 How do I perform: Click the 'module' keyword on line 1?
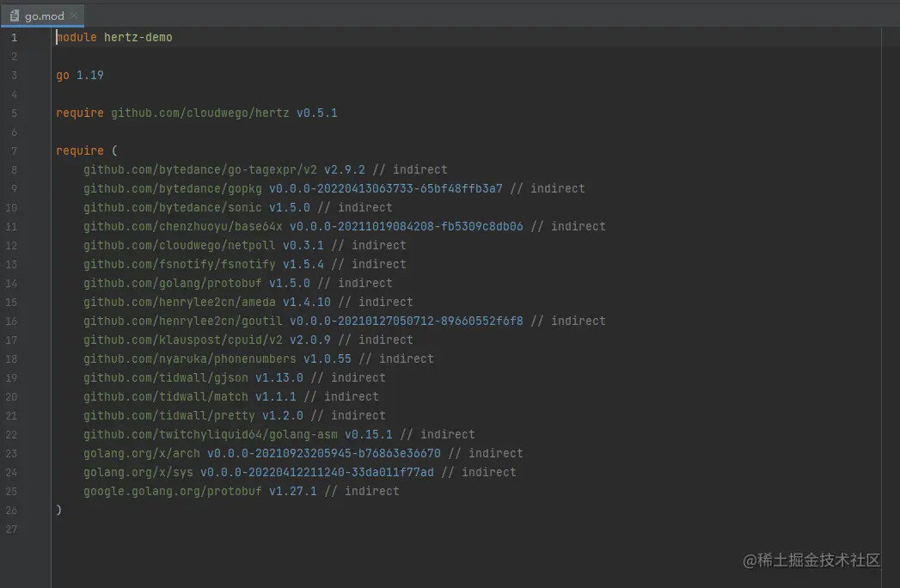(x=77, y=37)
